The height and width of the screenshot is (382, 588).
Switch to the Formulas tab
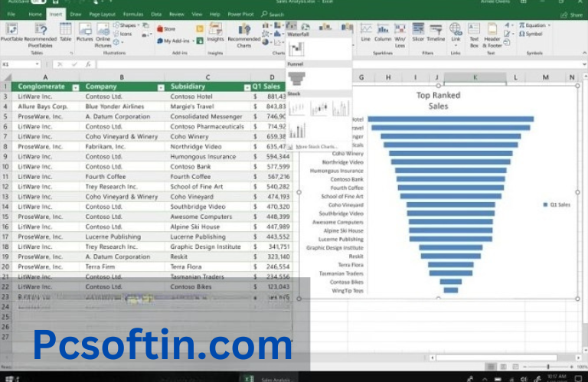click(133, 15)
